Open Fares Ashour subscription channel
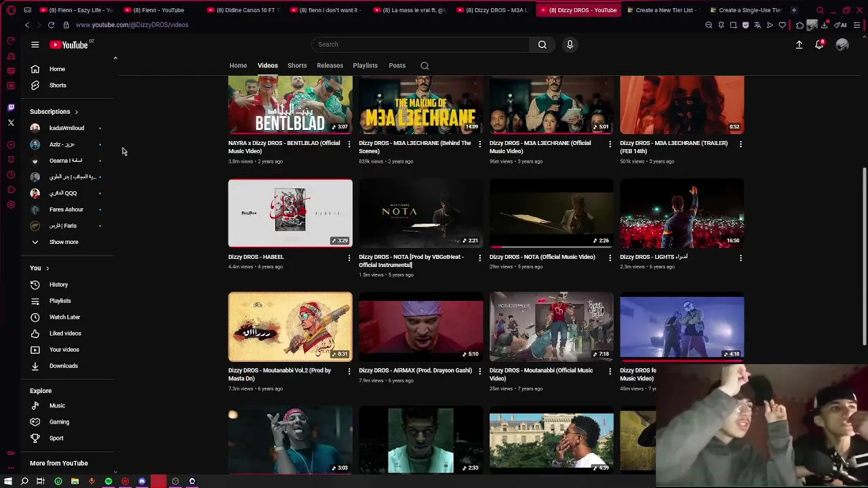The height and width of the screenshot is (488, 868). [66, 209]
